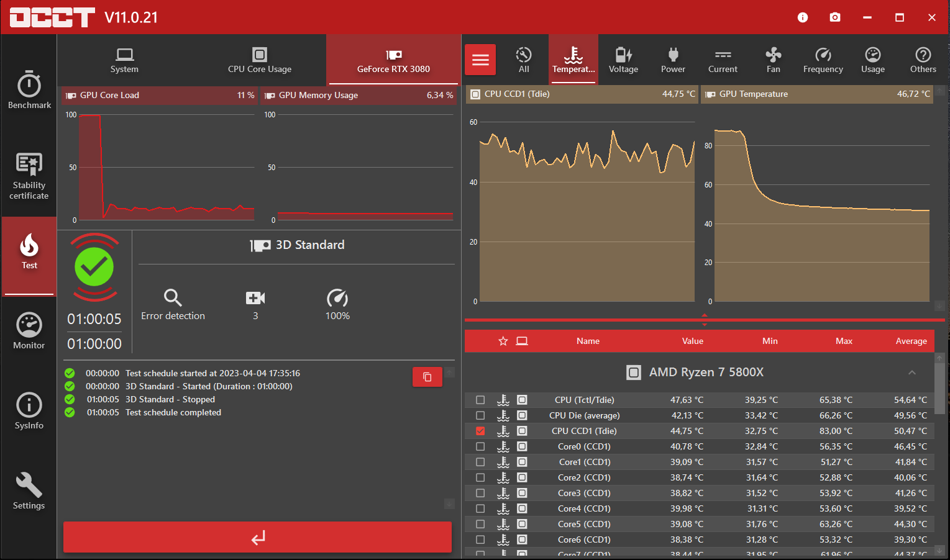950x560 pixels.
Task: Click the GPU Temperature graph header
Action: pos(817,94)
